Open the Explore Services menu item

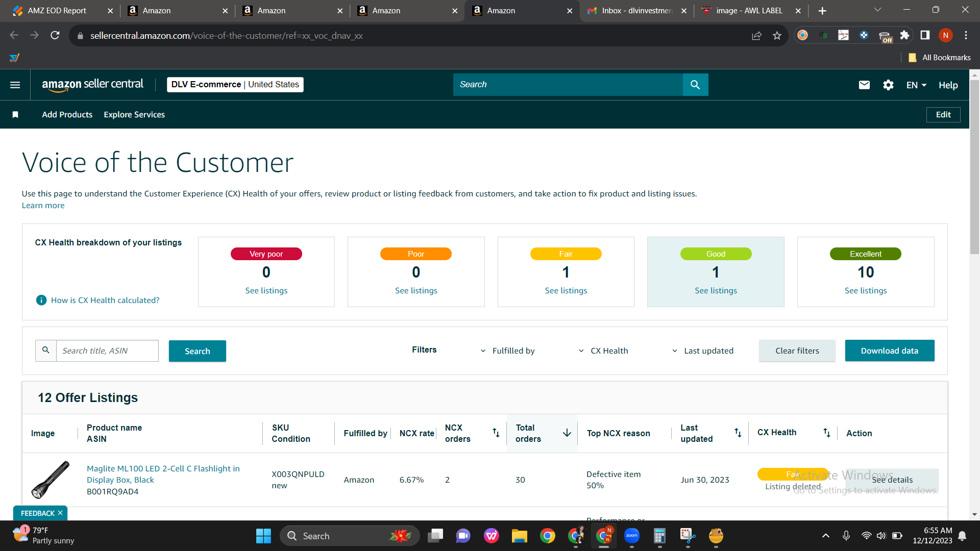pos(134,115)
